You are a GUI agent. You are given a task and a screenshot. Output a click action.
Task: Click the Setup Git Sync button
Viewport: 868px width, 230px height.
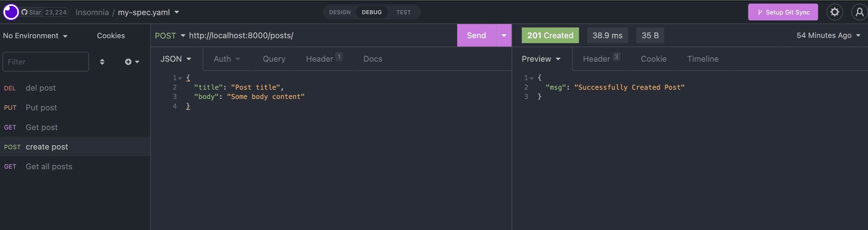click(x=783, y=12)
